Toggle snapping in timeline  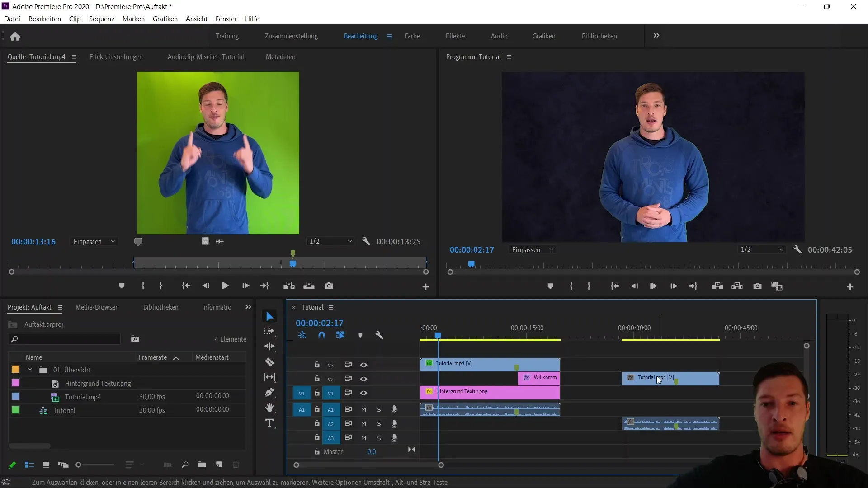(x=321, y=335)
